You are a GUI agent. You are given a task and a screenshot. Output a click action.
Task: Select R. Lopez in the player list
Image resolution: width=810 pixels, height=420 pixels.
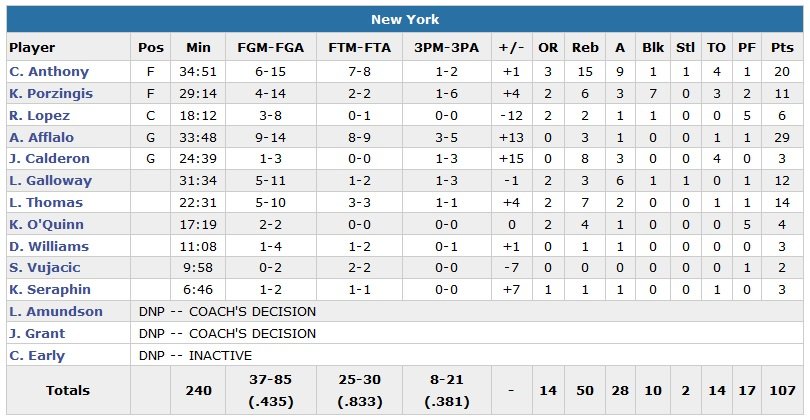[40, 116]
